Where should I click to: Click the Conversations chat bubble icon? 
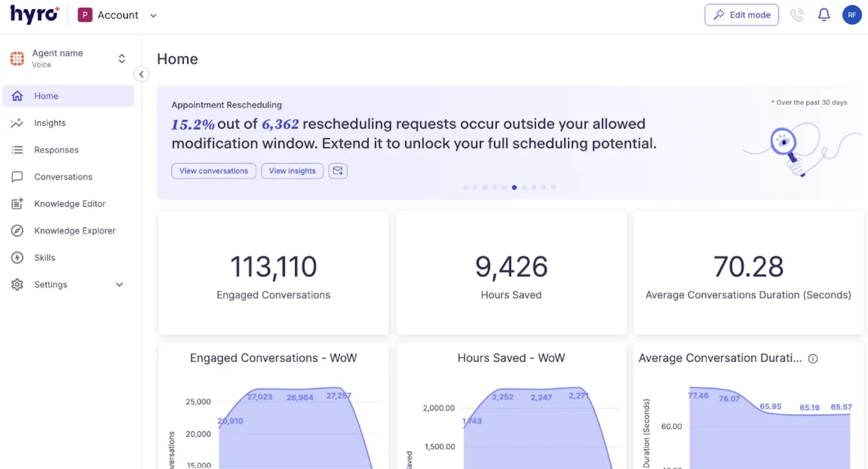(x=17, y=177)
